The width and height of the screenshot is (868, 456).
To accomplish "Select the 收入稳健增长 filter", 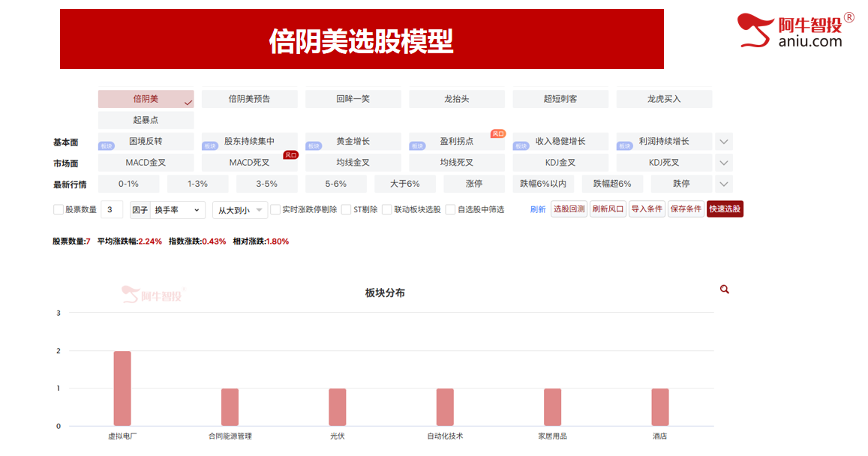I will coord(560,142).
